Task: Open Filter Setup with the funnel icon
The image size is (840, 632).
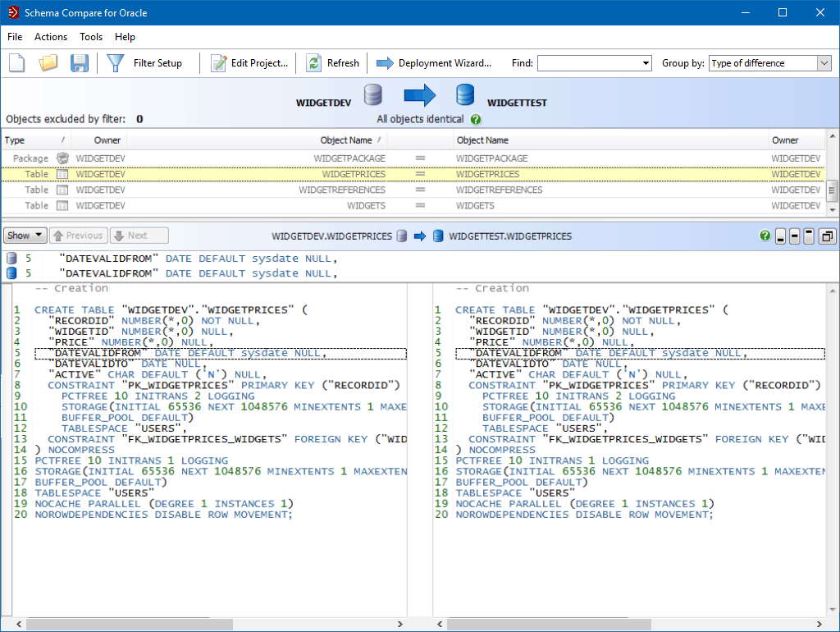Action: [x=116, y=62]
